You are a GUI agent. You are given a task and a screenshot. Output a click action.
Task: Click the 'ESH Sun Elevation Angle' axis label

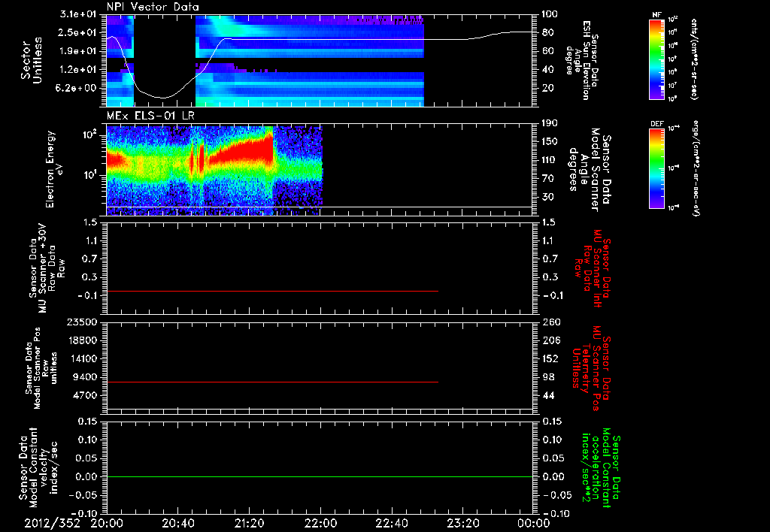coord(583,60)
